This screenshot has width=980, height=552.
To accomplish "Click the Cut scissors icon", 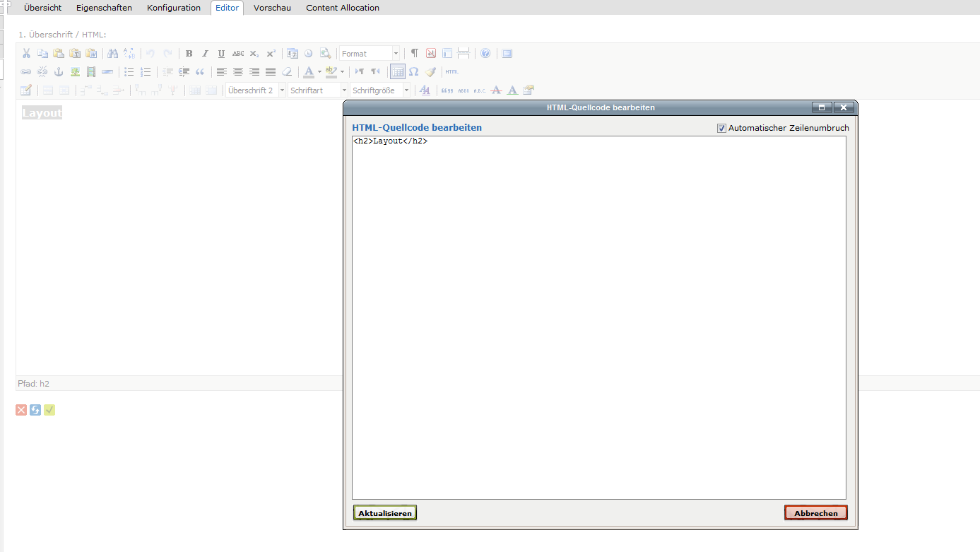I will (x=26, y=54).
